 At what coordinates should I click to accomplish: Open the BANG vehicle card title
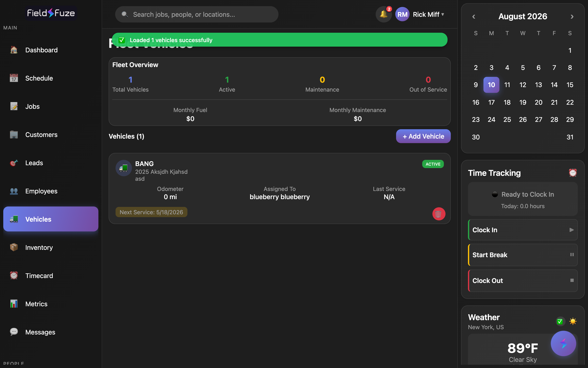[x=144, y=164]
